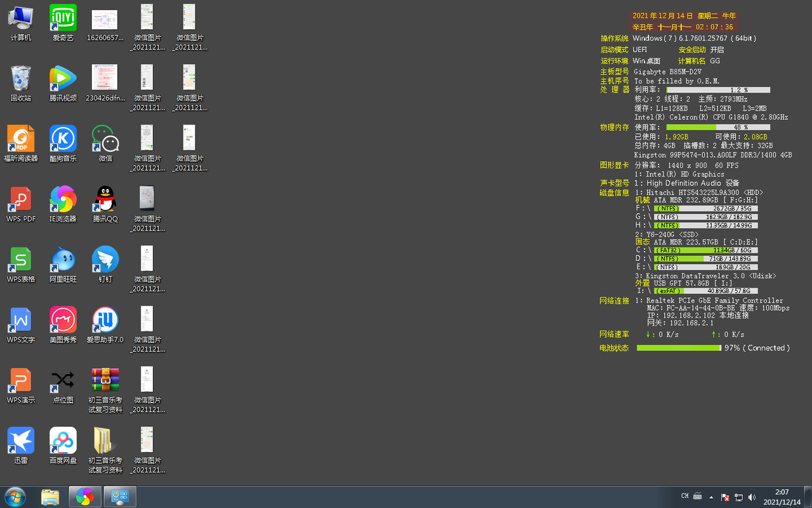The image size is (812, 508).
Task: Select the 微信 WeChat shortcut icon
Action: tap(105, 144)
